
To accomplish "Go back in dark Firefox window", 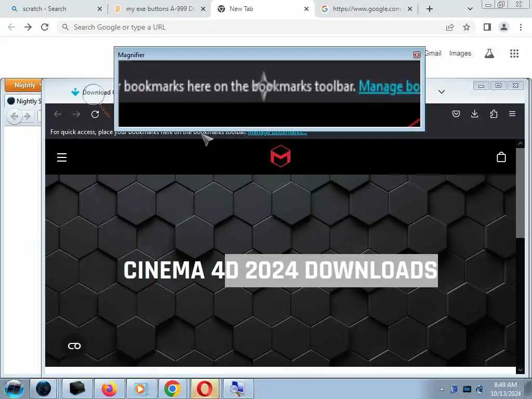I will click(x=58, y=114).
